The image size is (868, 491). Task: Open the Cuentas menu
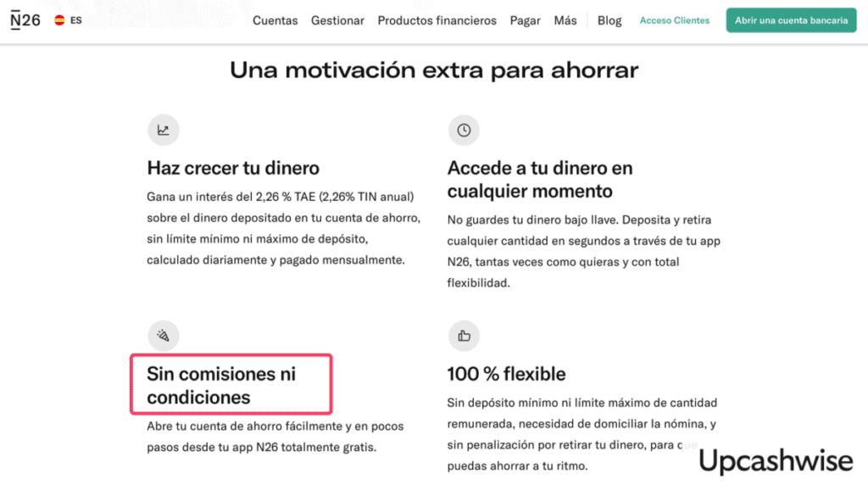click(x=275, y=20)
